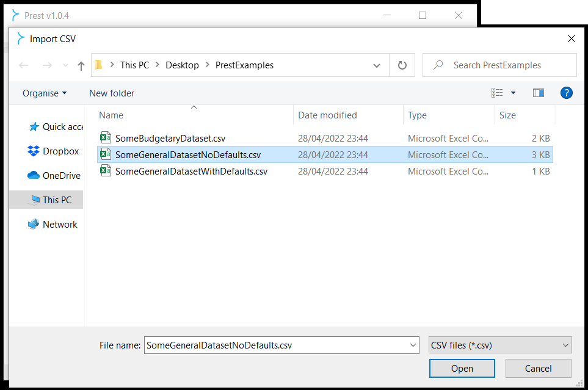Viewport: 588px width, 390px height.
Task: Select SomeBudgetaryDataset.csv file
Action: pyautogui.click(x=325, y=139)
